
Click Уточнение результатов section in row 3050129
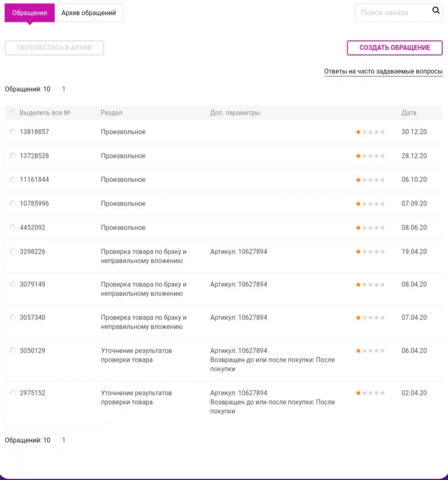coord(136,355)
